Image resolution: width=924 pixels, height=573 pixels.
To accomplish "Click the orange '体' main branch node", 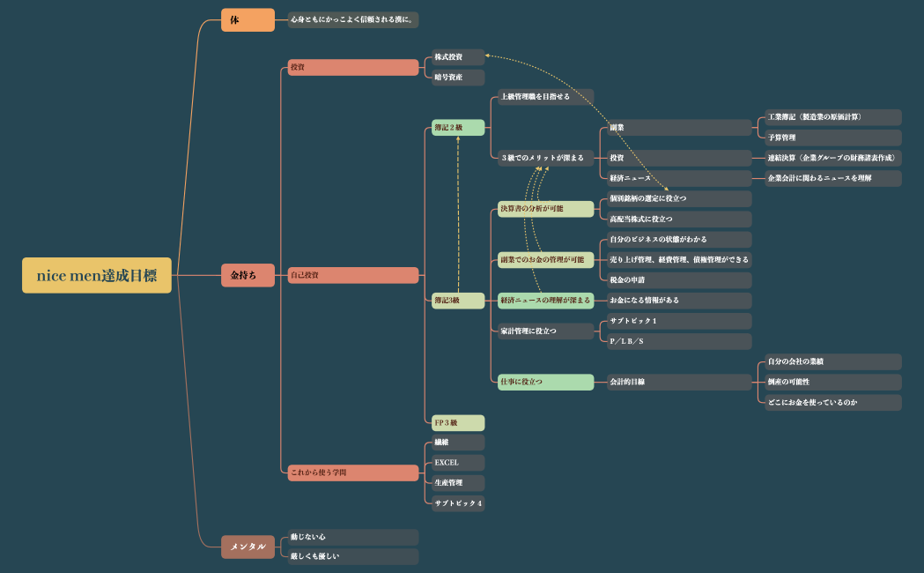I will coord(248,19).
